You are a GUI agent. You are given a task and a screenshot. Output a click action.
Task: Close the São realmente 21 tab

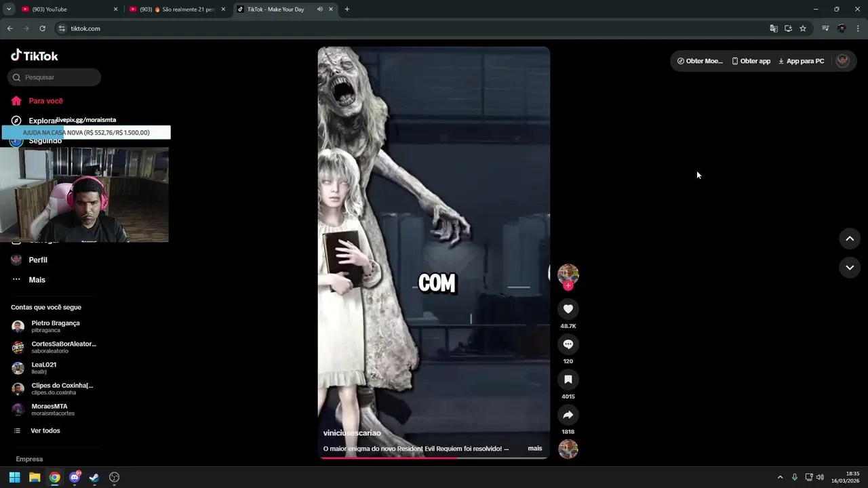tap(223, 9)
